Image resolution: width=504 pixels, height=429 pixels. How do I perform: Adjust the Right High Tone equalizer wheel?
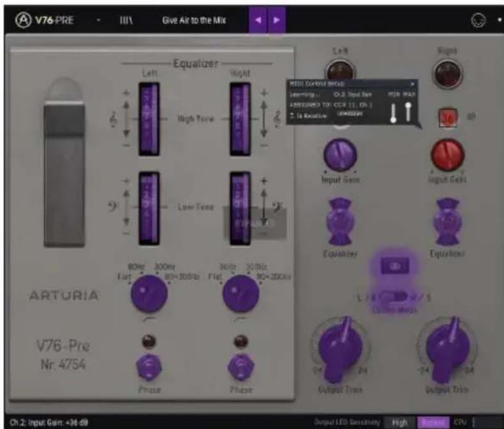tap(240, 119)
